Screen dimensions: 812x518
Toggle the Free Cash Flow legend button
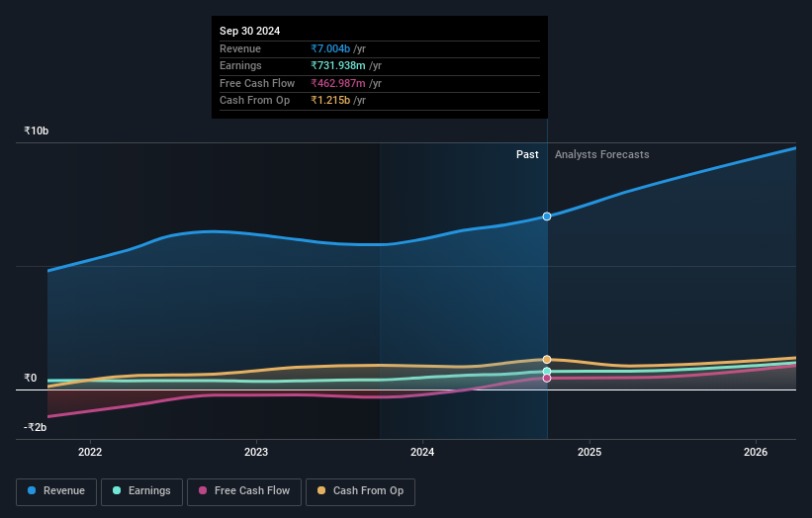[244, 491]
